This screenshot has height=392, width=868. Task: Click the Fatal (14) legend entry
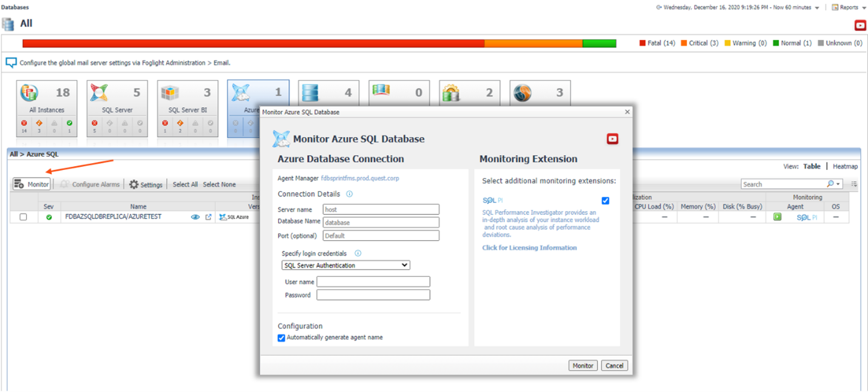[657, 43]
